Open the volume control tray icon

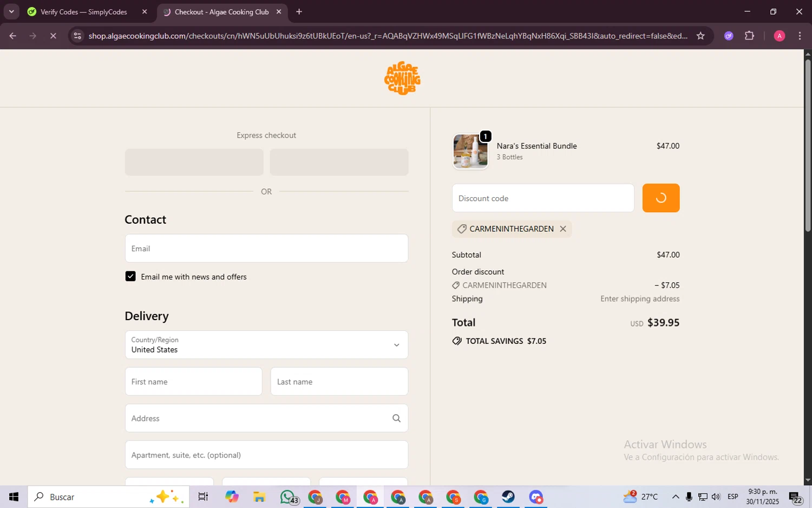tap(716, 497)
